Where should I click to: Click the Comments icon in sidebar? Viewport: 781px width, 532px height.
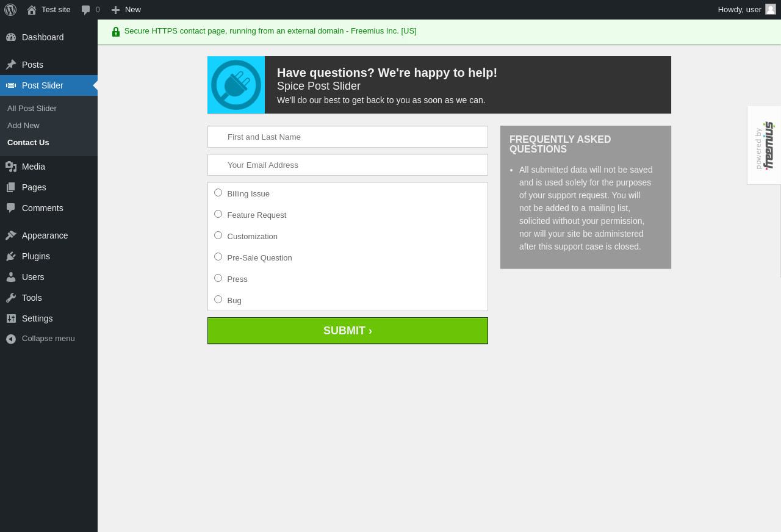tap(11, 208)
